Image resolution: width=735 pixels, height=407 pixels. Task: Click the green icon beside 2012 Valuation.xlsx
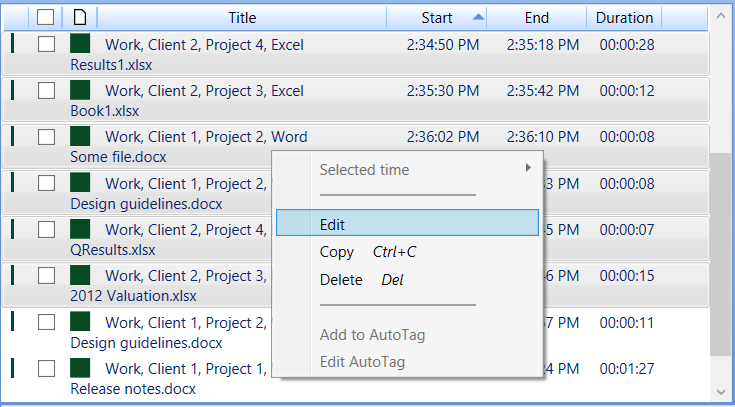[80, 275]
